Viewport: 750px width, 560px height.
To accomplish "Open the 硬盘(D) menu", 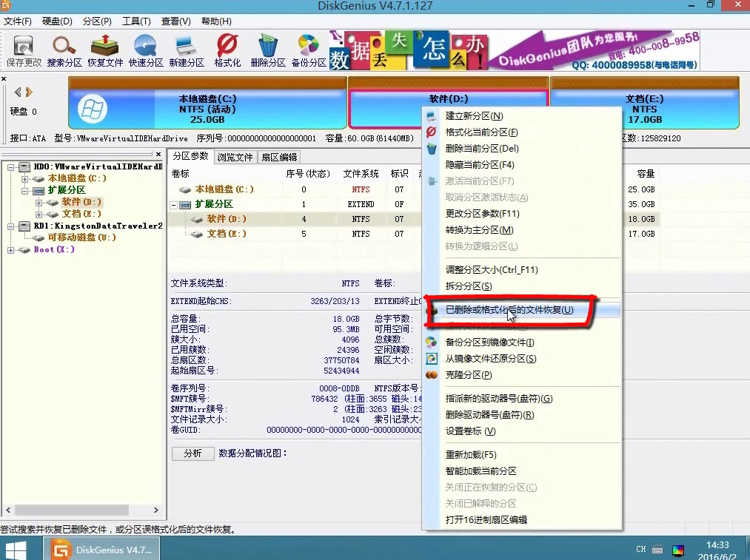I will 58,21.
